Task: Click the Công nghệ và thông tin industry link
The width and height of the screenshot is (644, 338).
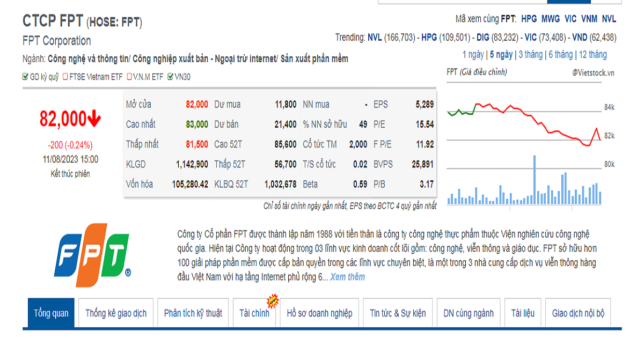Action: coord(88,58)
